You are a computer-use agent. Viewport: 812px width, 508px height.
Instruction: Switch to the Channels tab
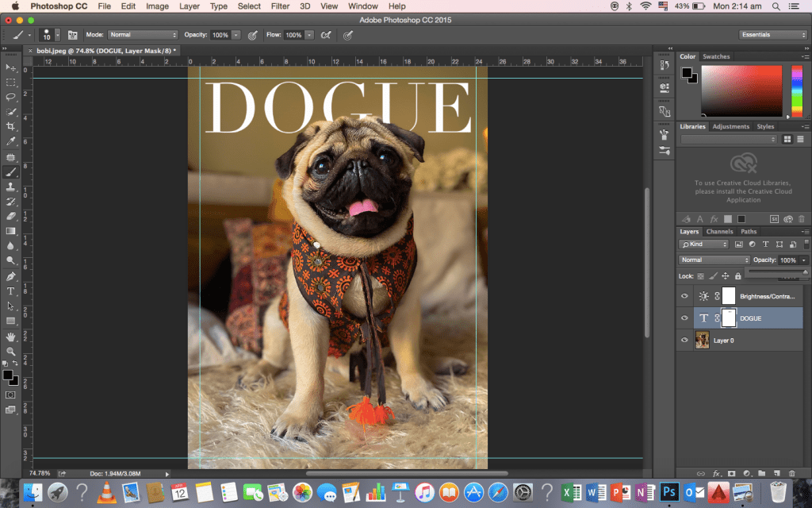[x=719, y=232]
